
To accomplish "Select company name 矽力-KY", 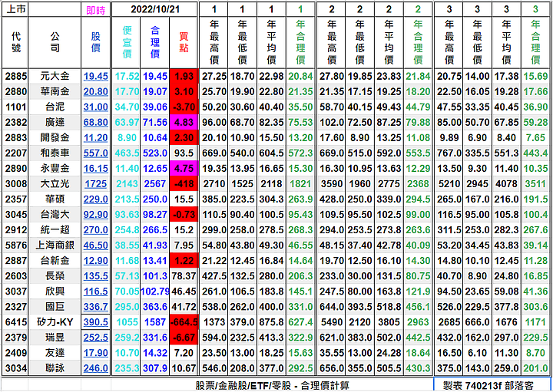I will click(55, 322).
